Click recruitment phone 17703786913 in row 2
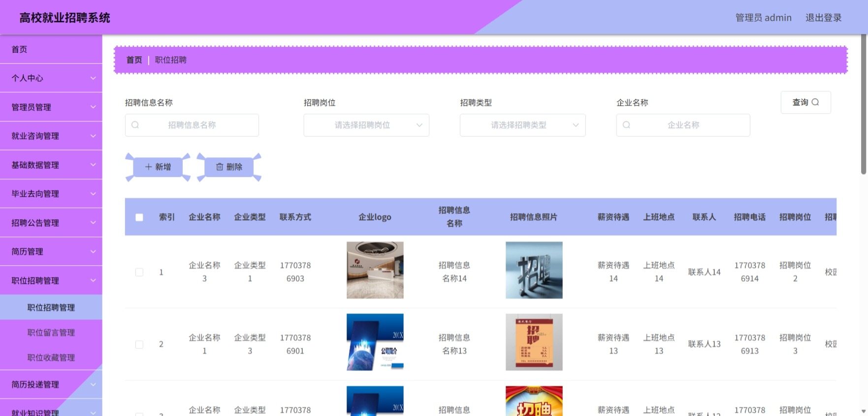The height and width of the screenshot is (416, 868). pos(750,344)
